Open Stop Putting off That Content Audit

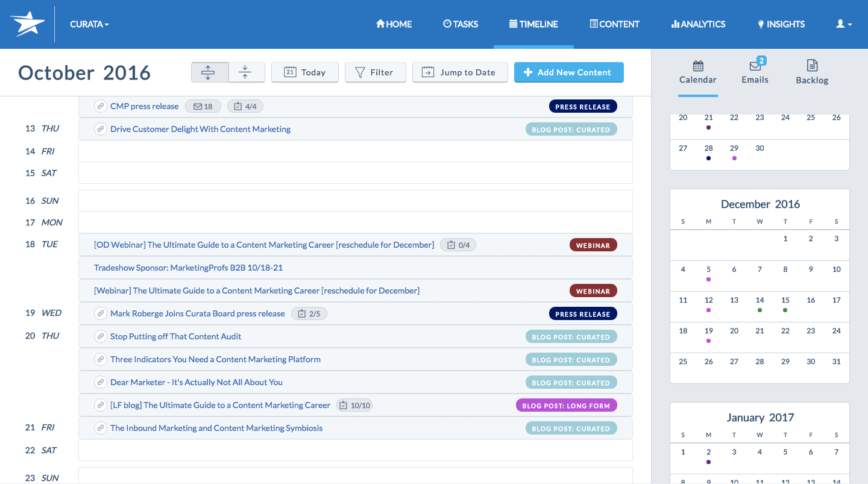pyautogui.click(x=175, y=336)
